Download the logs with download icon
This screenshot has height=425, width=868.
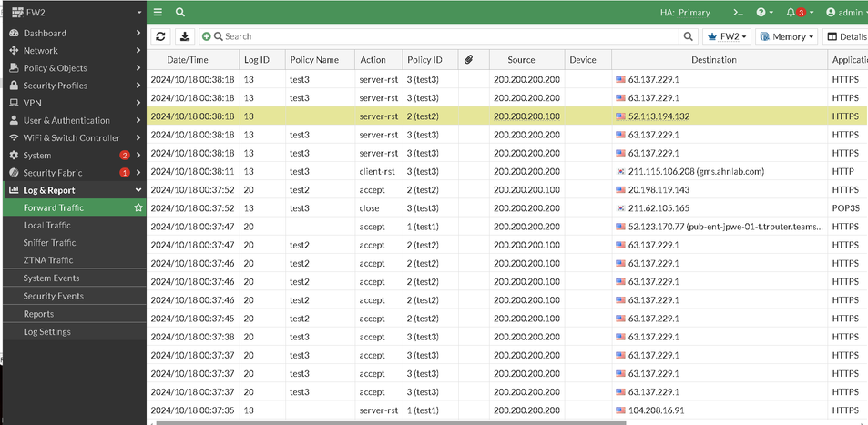[185, 36]
